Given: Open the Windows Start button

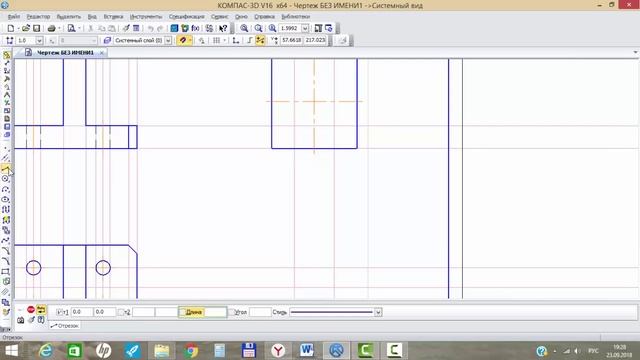Looking at the screenshot, I should point(11,351).
